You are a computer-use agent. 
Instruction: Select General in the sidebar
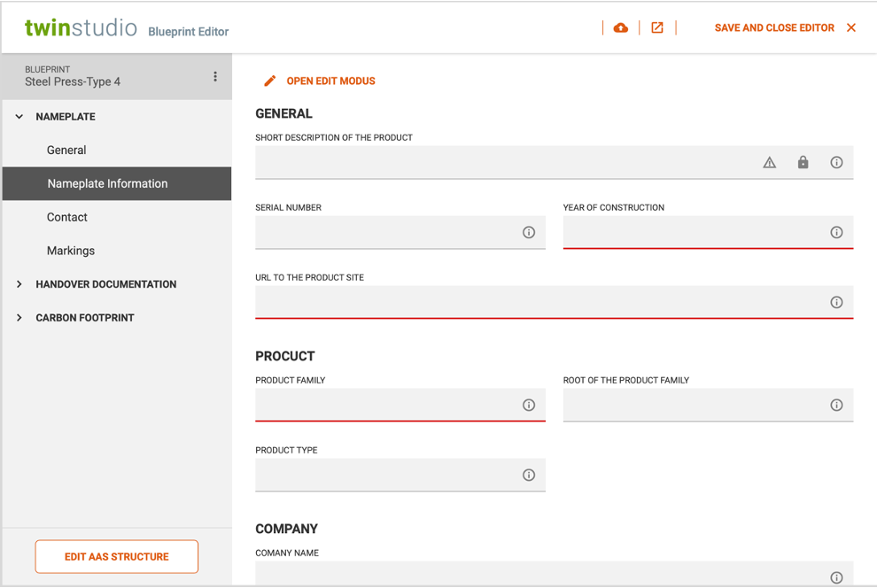coord(66,151)
